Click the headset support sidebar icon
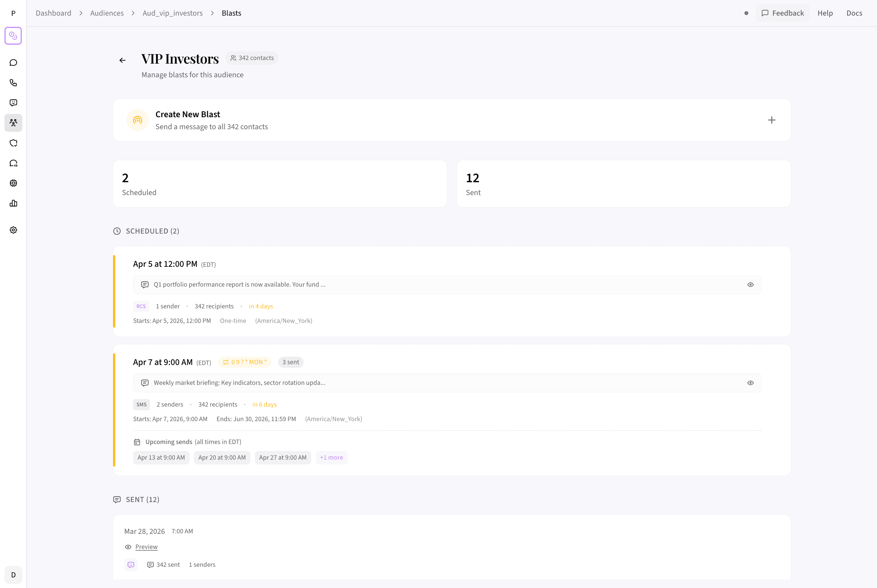This screenshot has width=877, height=588. pyautogui.click(x=13, y=163)
